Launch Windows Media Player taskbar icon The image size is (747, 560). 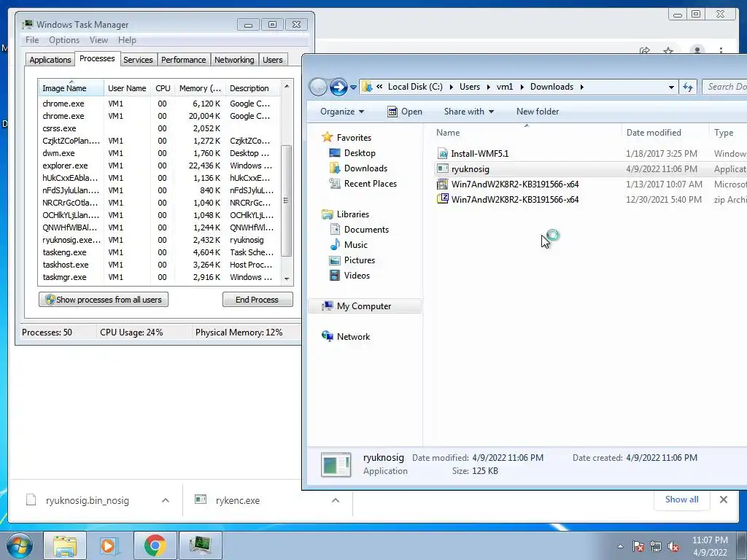(109, 545)
